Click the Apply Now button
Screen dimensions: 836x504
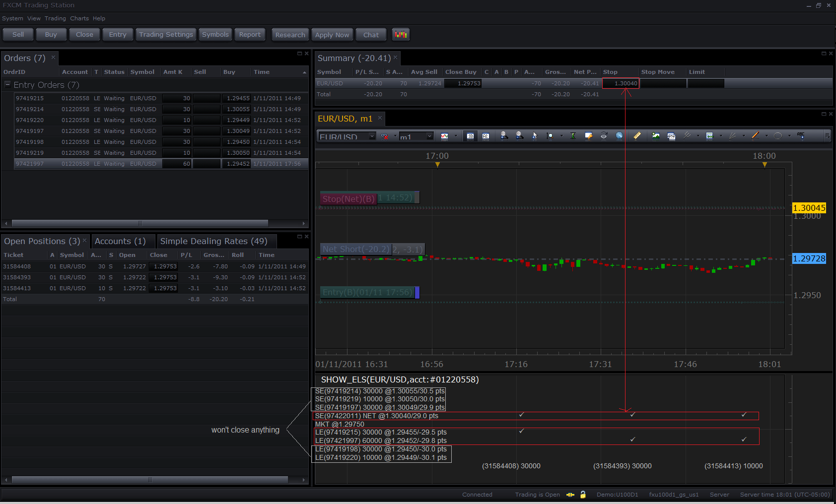click(332, 35)
